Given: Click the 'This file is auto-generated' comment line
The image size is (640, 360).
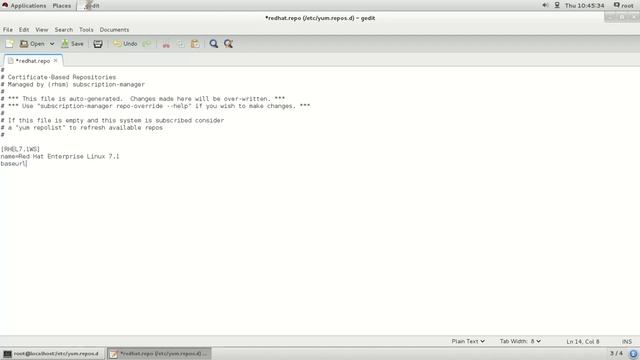Looking at the screenshot, I should [143, 99].
